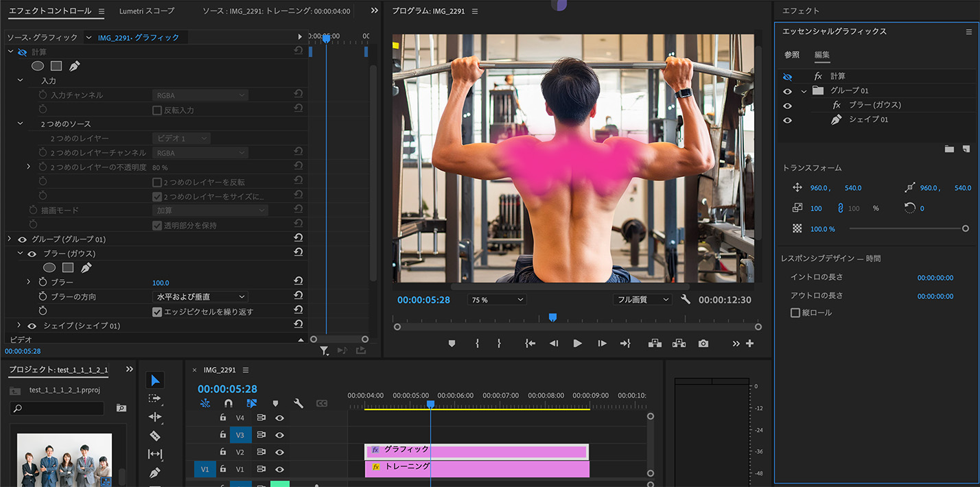Select the Selection tool in the tools panel
Screen dimensions: 980x487
154,379
